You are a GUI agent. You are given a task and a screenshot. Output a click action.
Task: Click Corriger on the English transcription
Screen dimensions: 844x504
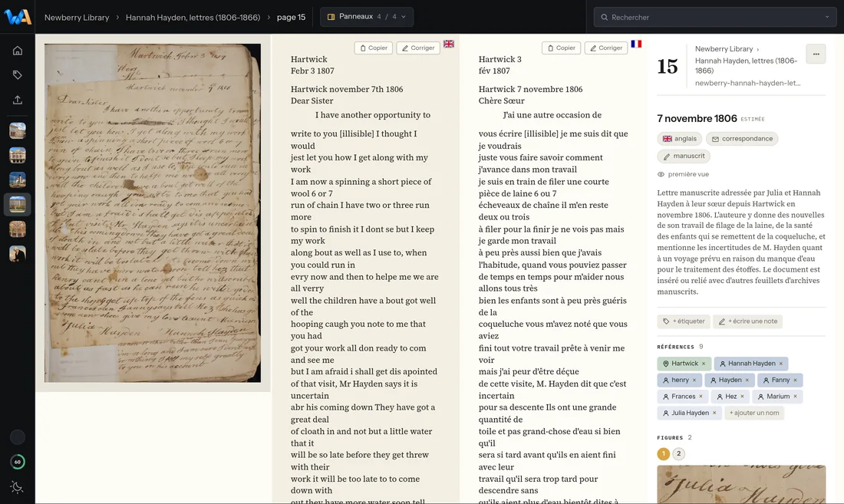[418, 48]
